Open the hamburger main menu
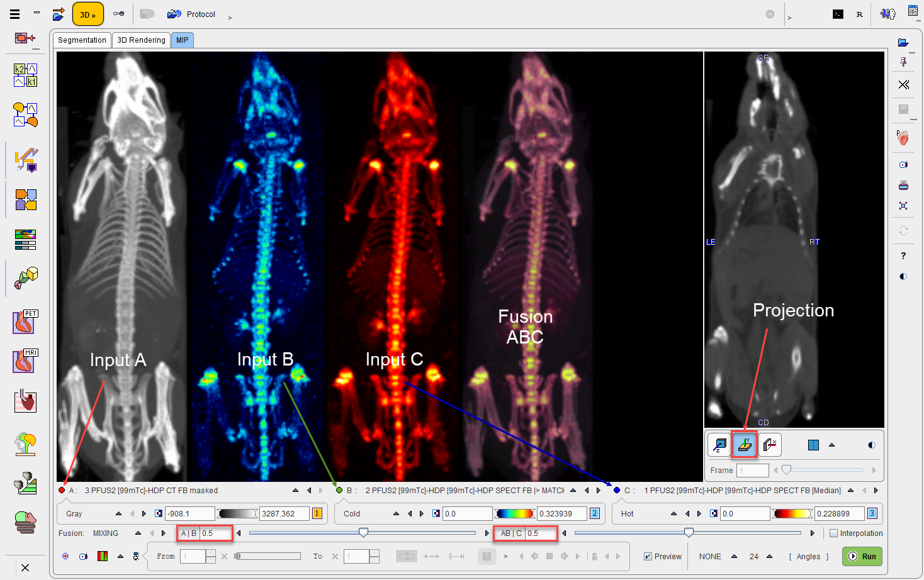Screen dimensions: 924x580 [14, 14]
